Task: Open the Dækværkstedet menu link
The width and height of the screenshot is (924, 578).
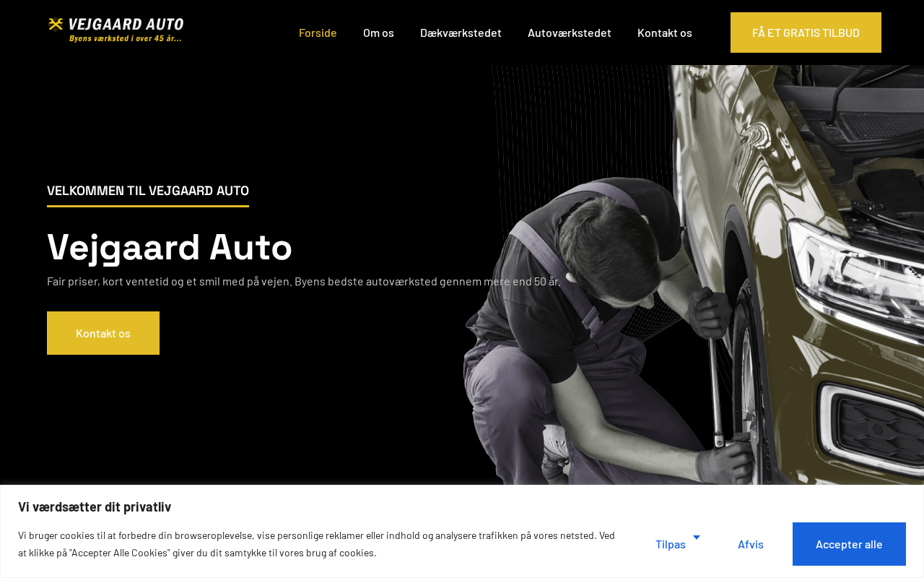Action: click(x=461, y=33)
